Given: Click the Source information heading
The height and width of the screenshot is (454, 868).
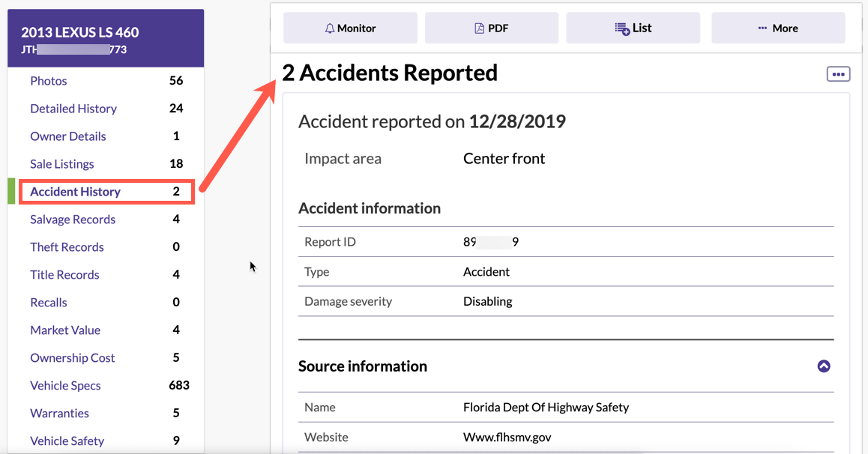Looking at the screenshot, I should pos(363,366).
